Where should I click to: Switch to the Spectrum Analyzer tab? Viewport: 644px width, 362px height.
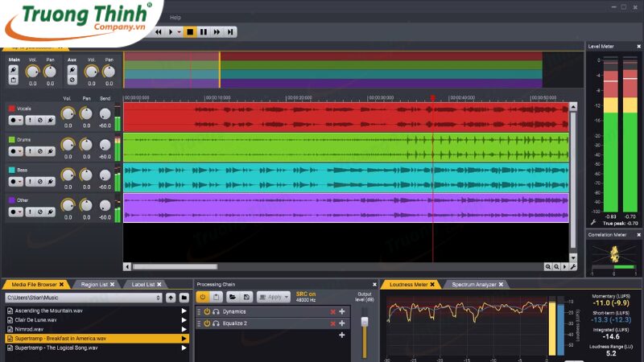coord(473,285)
